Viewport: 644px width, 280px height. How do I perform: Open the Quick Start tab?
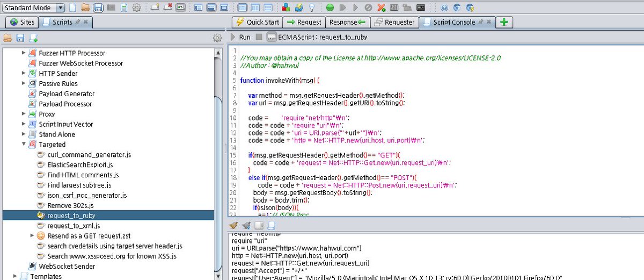click(x=258, y=22)
